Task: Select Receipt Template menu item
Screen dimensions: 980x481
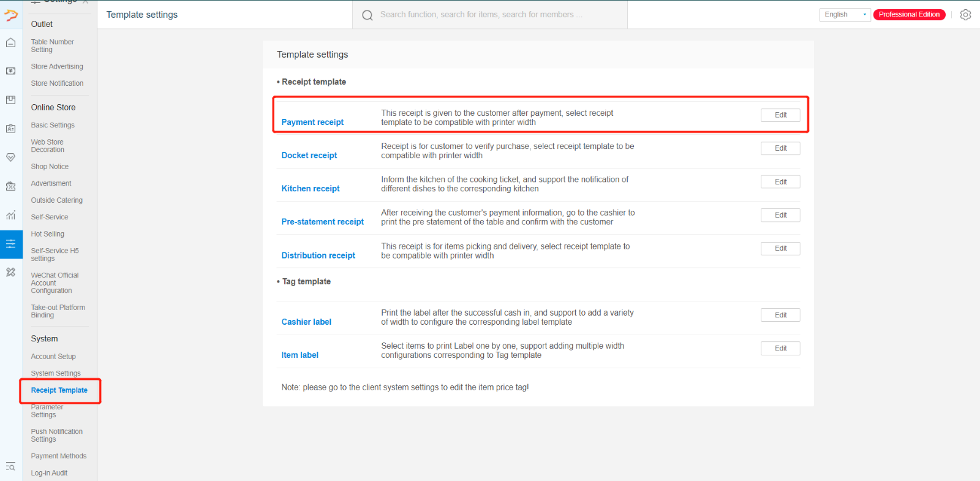Action: tap(59, 390)
